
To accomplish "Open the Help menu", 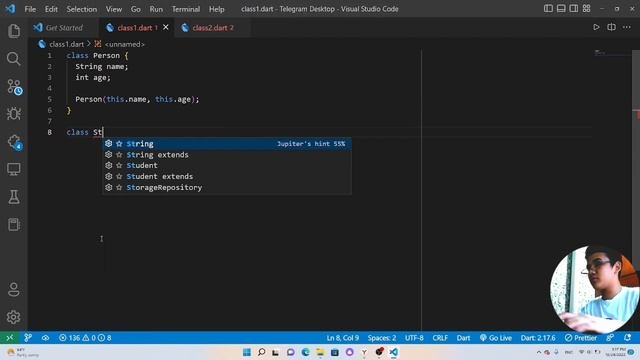I will coord(216,9).
